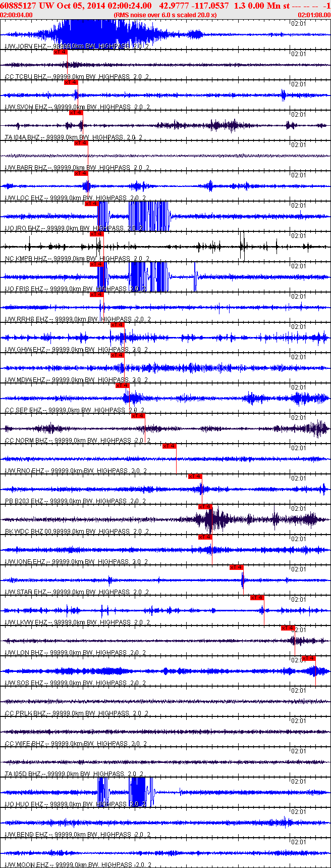This screenshot has width=331, height=868.
Task: Click the xT 4 pick flag on CC.TCBU trace
Action: click(60, 52)
